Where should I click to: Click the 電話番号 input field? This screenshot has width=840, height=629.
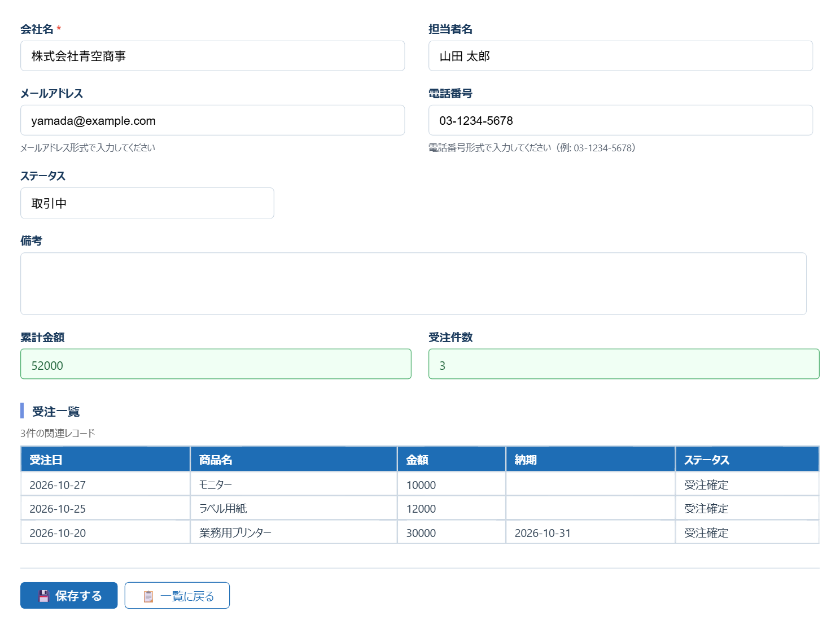[620, 120]
